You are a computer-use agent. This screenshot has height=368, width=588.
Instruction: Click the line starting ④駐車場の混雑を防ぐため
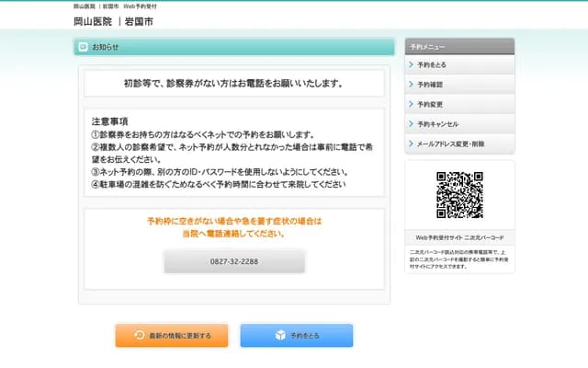coord(219,184)
